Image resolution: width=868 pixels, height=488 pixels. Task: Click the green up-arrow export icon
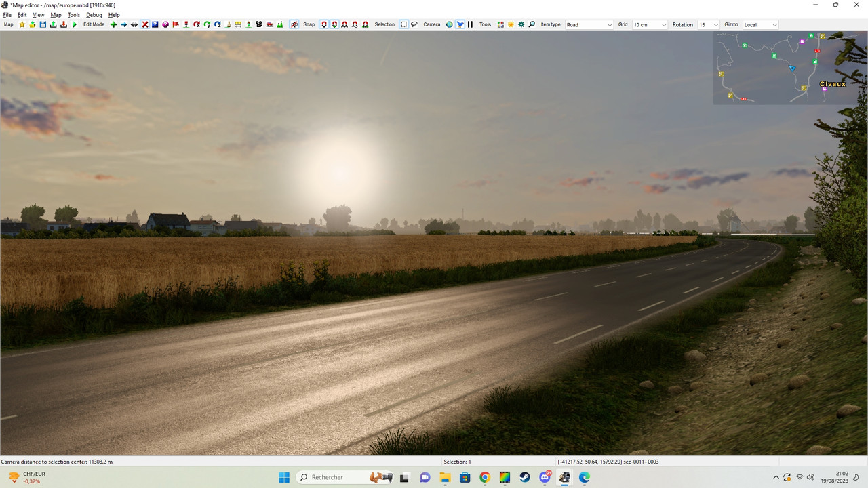click(53, 24)
